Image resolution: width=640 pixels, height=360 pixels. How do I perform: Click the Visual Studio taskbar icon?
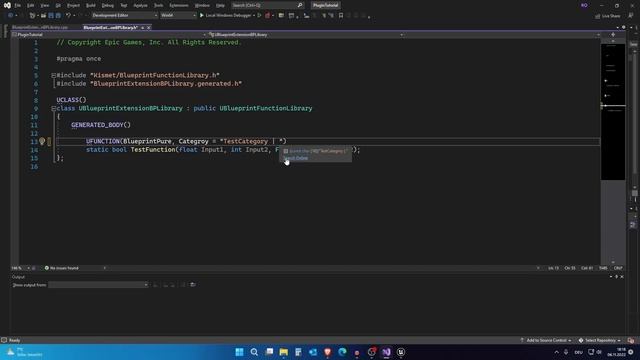tap(386, 352)
